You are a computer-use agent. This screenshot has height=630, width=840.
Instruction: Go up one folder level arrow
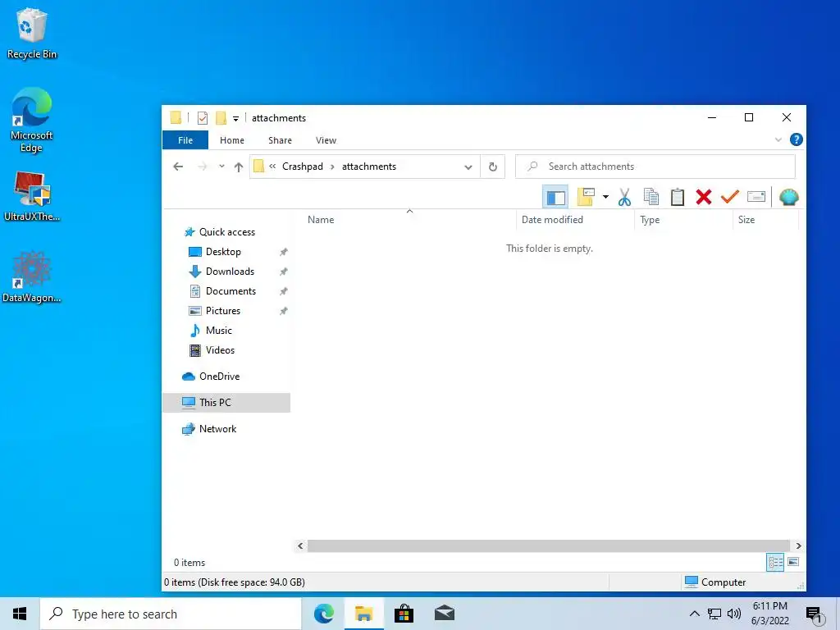(239, 167)
